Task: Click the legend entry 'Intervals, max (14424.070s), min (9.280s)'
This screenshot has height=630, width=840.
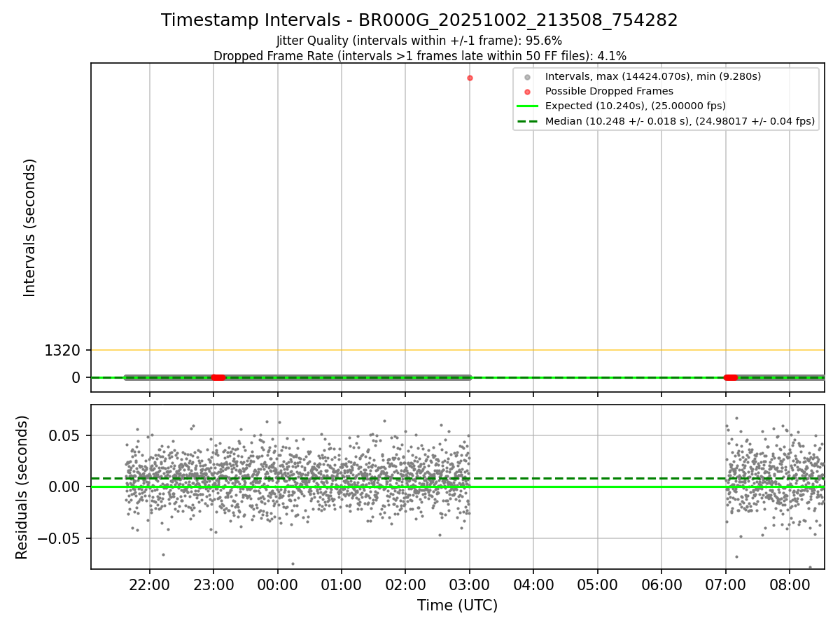Action: (x=653, y=76)
